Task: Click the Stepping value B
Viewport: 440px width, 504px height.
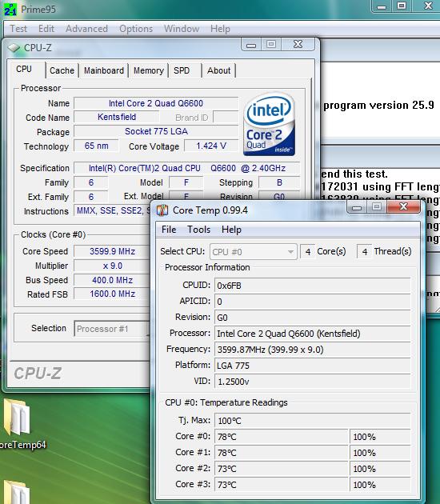Action: pyautogui.click(x=279, y=182)
